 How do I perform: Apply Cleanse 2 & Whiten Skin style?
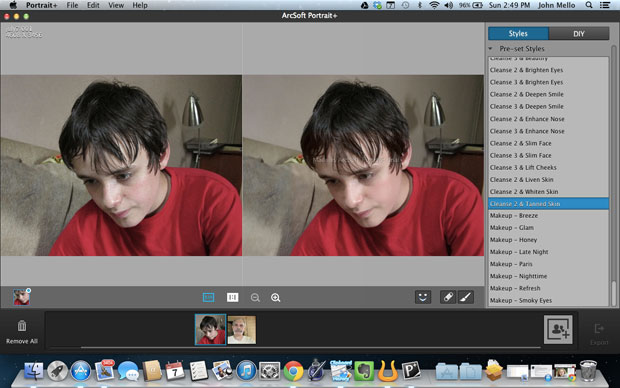pyautogui.click(x=548, y=191)
